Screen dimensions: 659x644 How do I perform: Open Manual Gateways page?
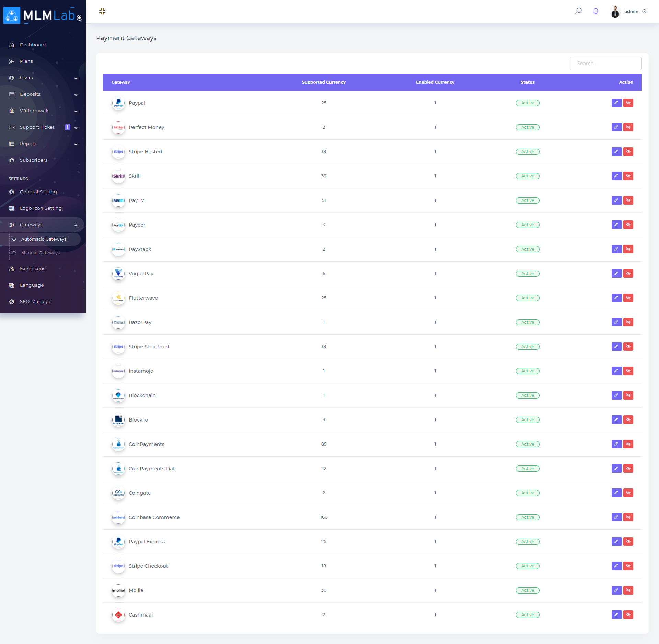(41, 253)
